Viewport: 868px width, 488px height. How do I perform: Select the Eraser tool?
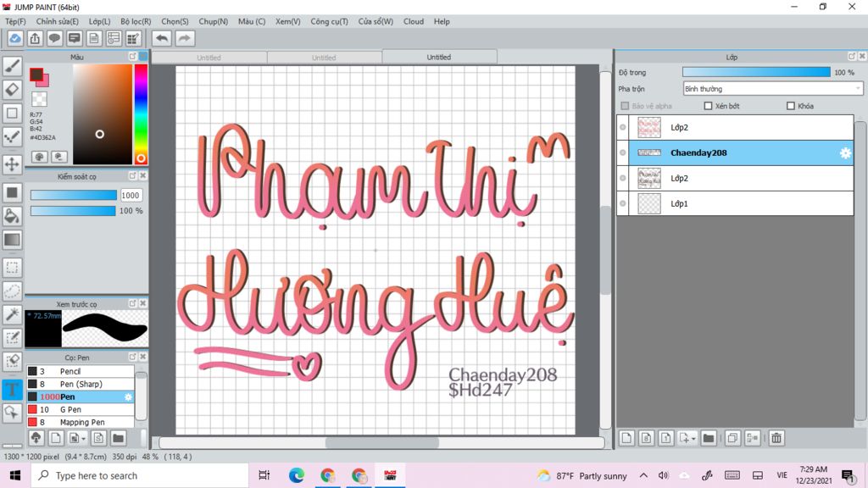12,90
